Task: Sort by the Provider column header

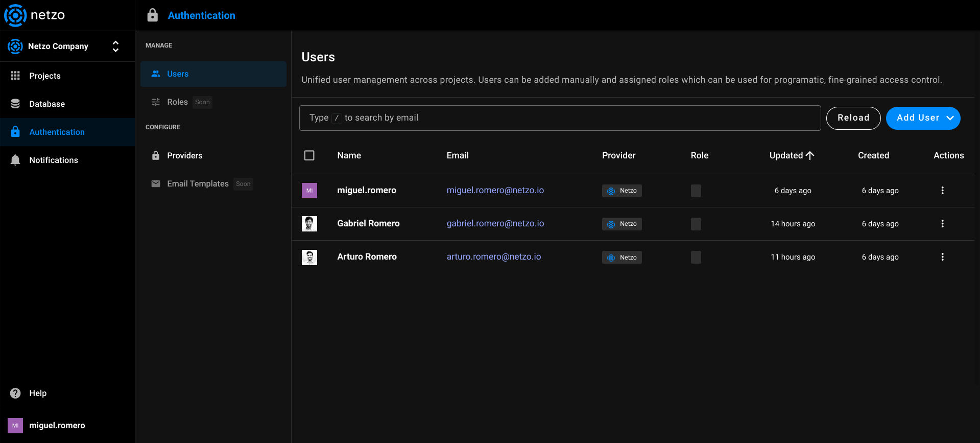Action: 618,155
